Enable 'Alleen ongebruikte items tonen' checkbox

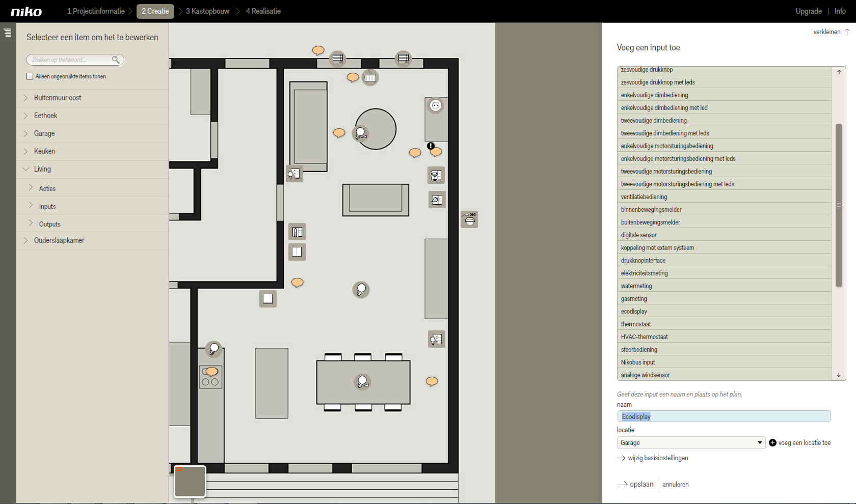[x=30, y=76]
